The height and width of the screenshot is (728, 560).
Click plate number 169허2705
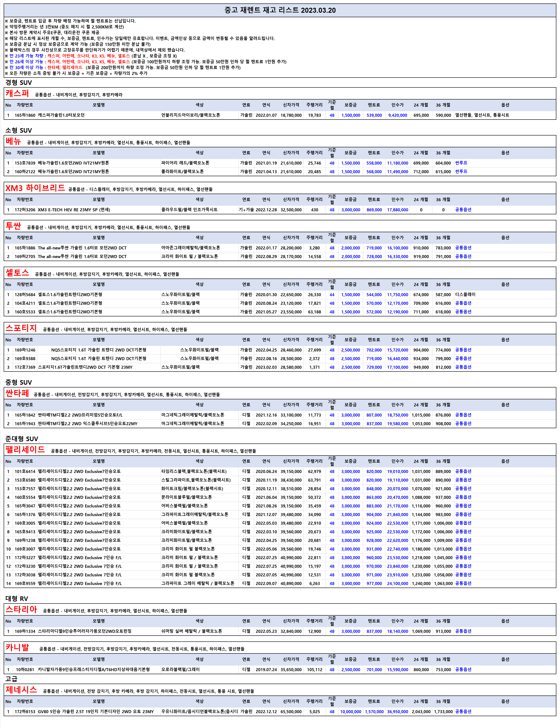point(25,257)
